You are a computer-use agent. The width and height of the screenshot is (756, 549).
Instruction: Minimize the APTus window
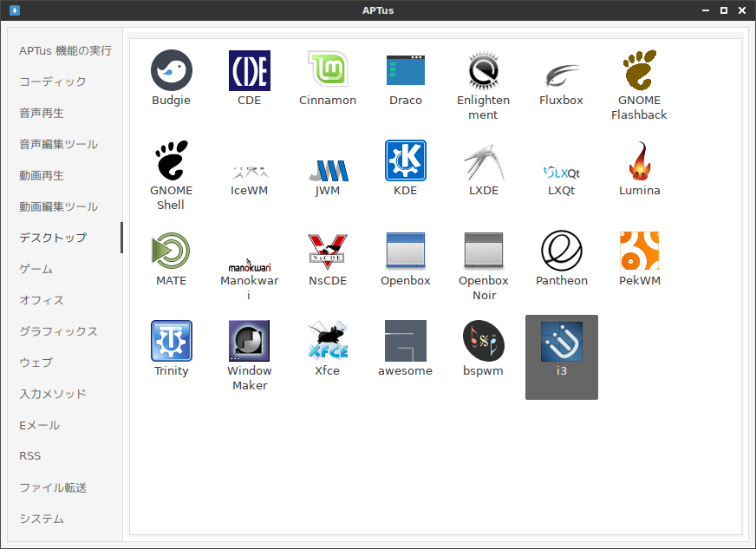pyautogui.click(x=706, y=10)
